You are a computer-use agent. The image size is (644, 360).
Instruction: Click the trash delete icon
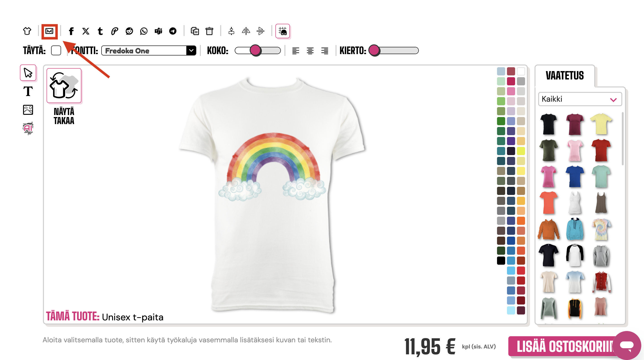(x=209, y=31)
